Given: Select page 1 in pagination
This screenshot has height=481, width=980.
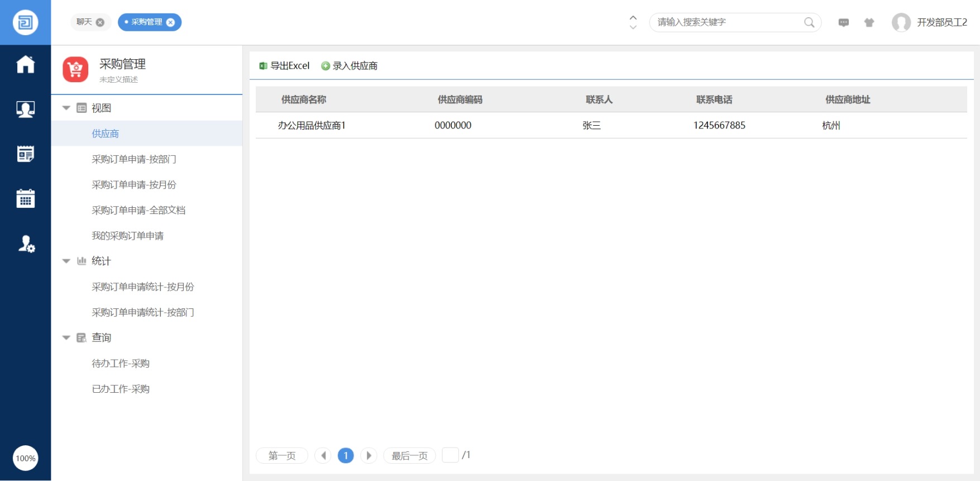Looking at the screenshot, I should [346, 456].
